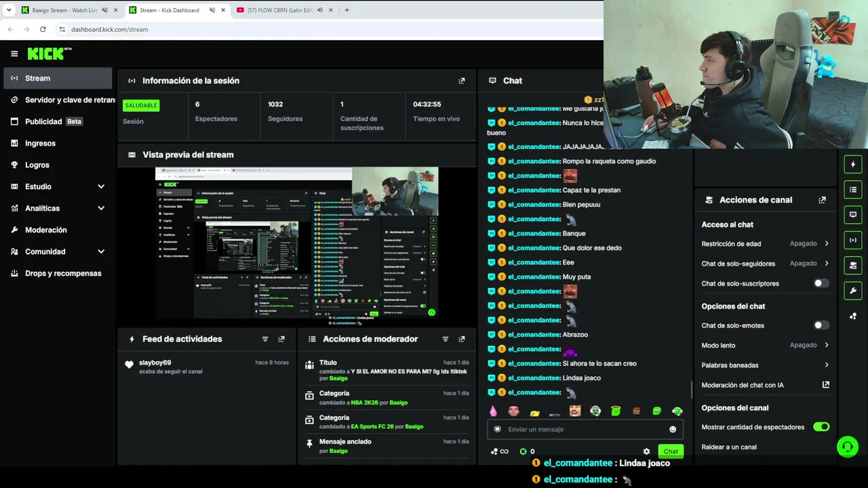This screenshot has width=868, height=488.
Task: Click username beside 'Rompo la raqueta como gaudio'
Action: click(534, 161)
